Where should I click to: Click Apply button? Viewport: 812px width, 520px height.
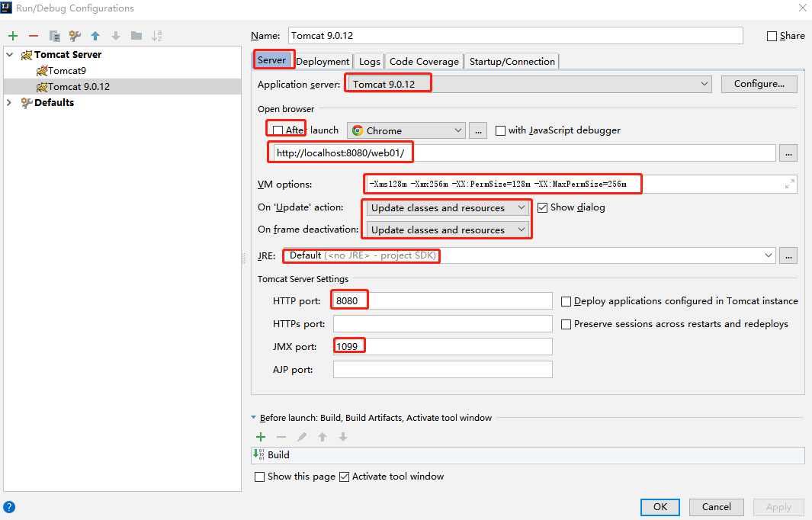(x=779, y=507)
